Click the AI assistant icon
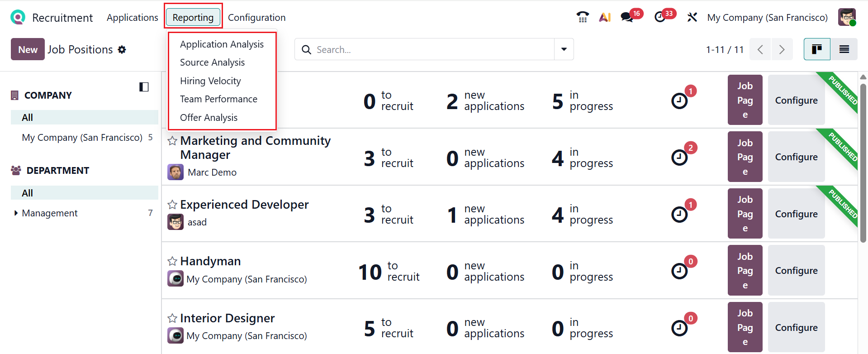Viewport: 868px width, 354px height. (x=605, y=17)
